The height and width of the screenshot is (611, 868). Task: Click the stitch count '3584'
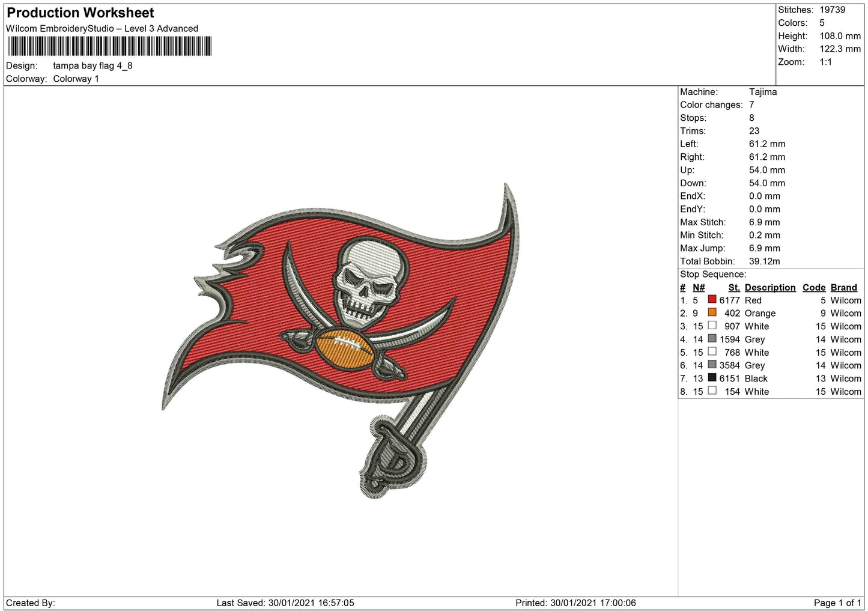pos(729,366)
